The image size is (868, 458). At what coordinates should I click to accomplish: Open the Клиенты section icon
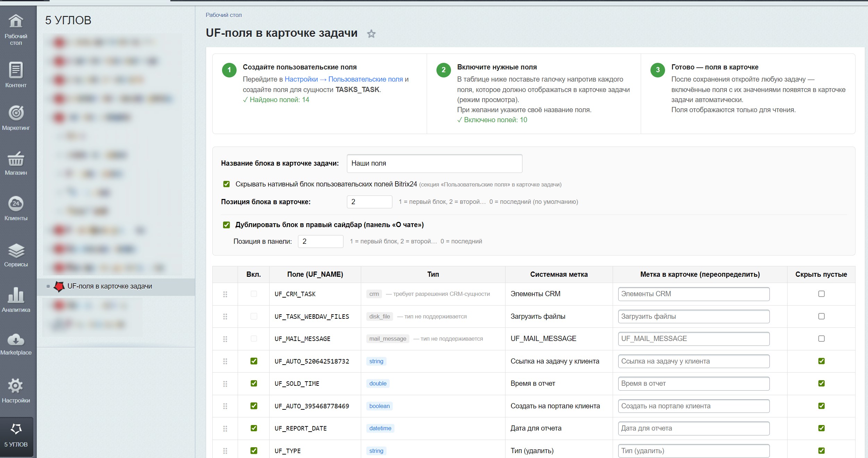pos(16,203)
